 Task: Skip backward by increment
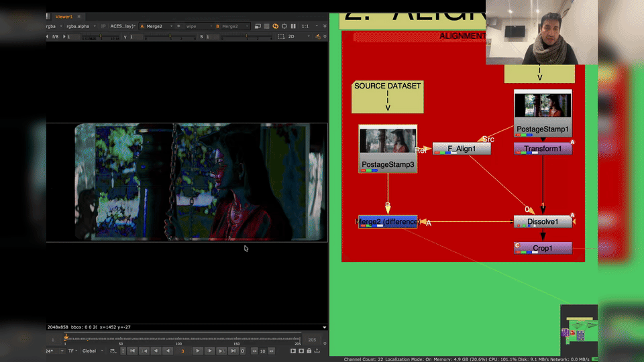point(255,351)
